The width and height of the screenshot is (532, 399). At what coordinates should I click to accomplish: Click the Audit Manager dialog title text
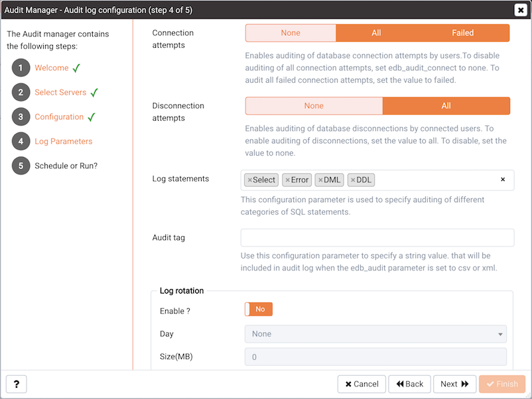tap(98, 10)
